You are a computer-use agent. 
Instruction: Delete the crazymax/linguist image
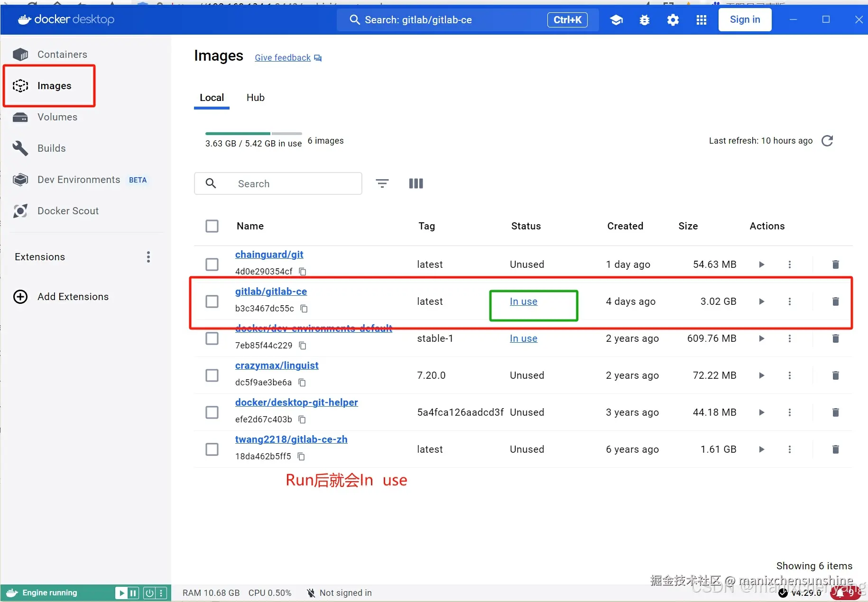[836, 375]
